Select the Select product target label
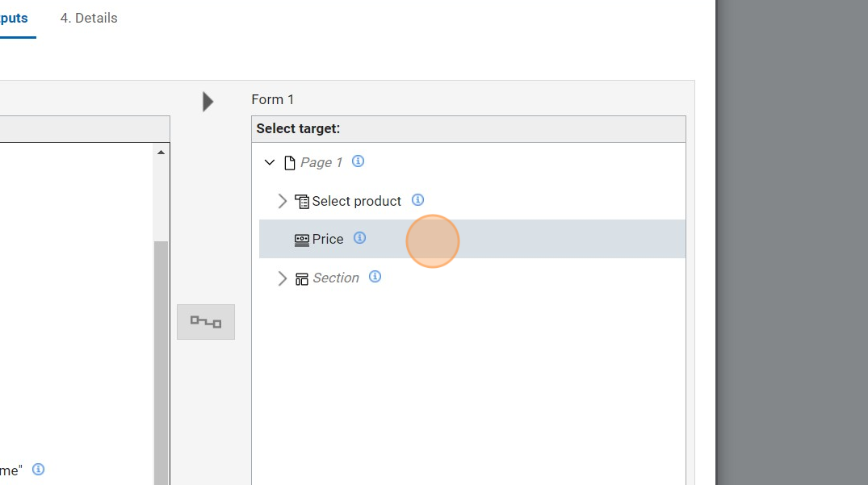 pyautogui.click(x=356, y=202)
